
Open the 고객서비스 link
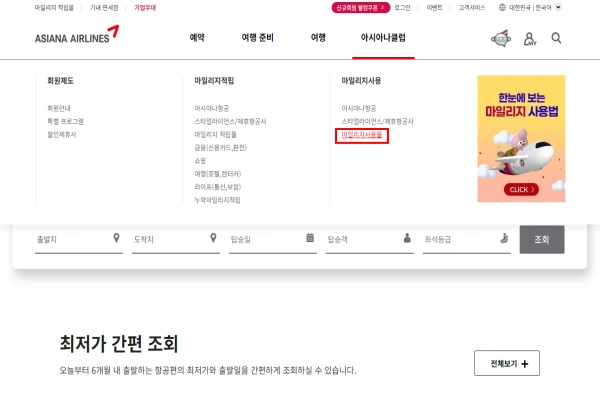pos(472,8)
